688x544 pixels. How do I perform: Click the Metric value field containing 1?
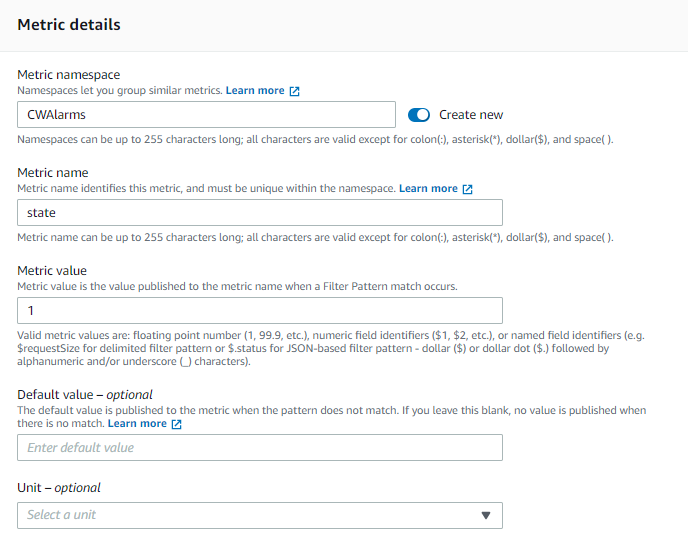pos(259,310)
